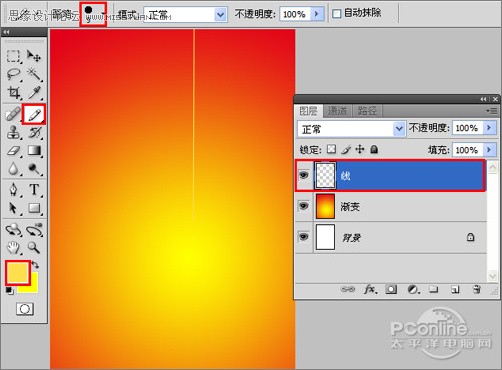Select the Eyedropper tool

point(34,93)
